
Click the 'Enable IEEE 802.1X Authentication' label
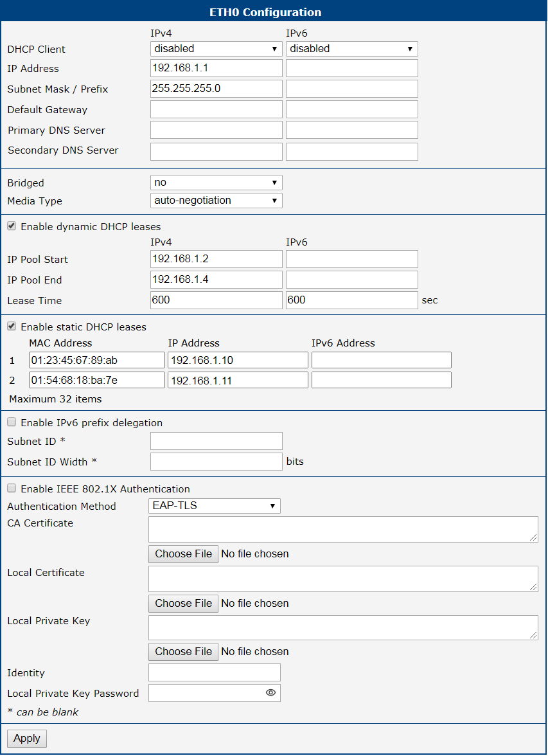[105, 489]
